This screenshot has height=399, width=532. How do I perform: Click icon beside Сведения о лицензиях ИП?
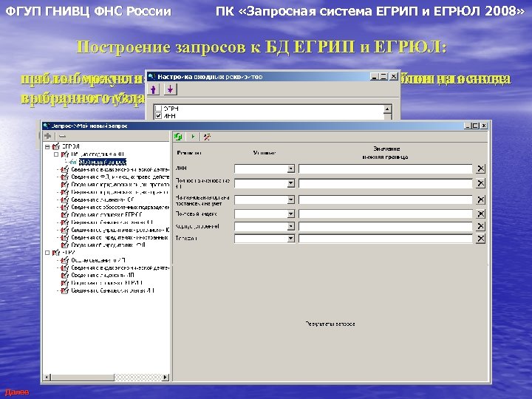(x=65, y=275)
